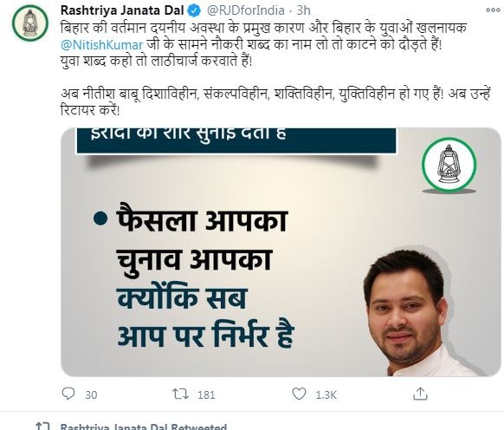
Task: Open the tweet's campaign poster image
Action: click(x=281, y=252)
